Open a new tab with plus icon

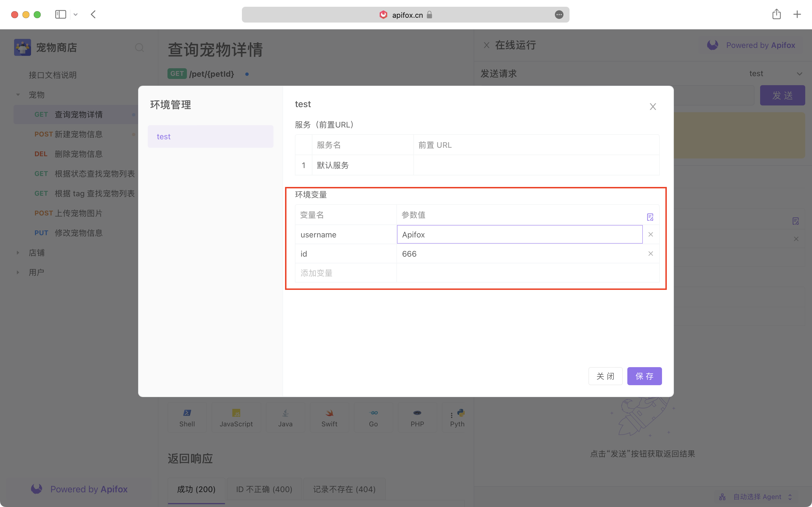pos(797,14)
